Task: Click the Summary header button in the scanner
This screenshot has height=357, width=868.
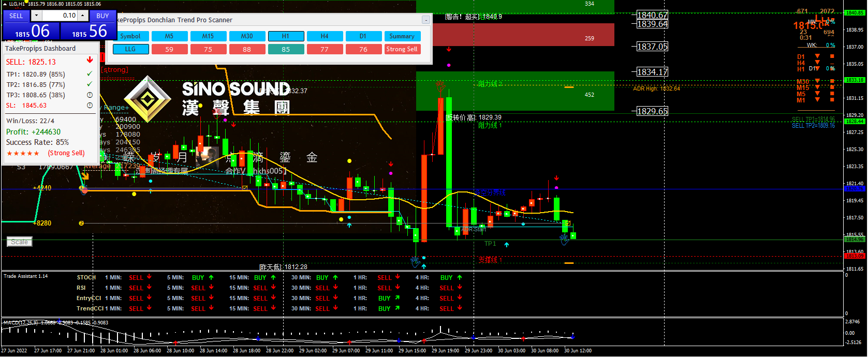Action: pos(402,36)
